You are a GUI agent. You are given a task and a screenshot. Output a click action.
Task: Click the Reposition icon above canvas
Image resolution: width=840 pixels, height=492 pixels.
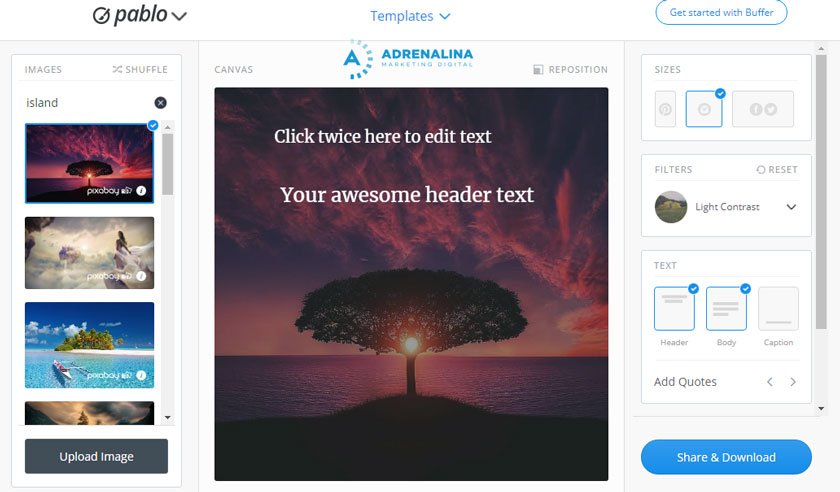[538, 70]
